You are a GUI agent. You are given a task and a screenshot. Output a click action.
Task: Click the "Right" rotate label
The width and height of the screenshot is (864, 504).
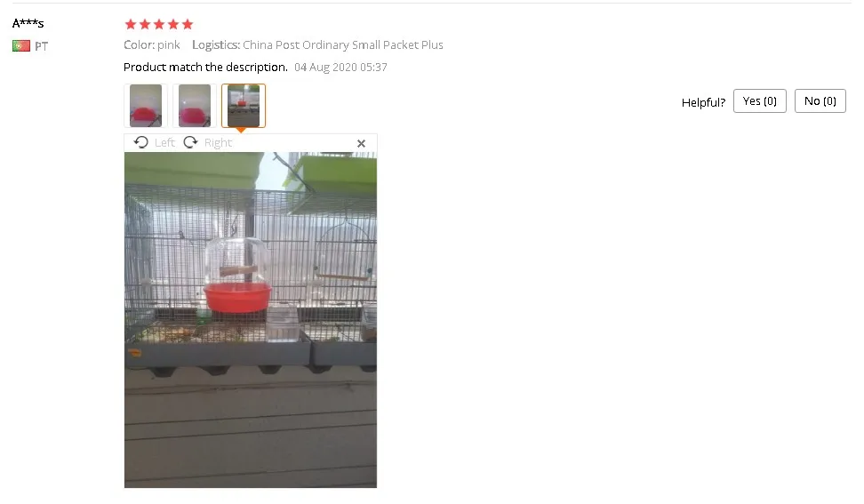pos(218,142)
